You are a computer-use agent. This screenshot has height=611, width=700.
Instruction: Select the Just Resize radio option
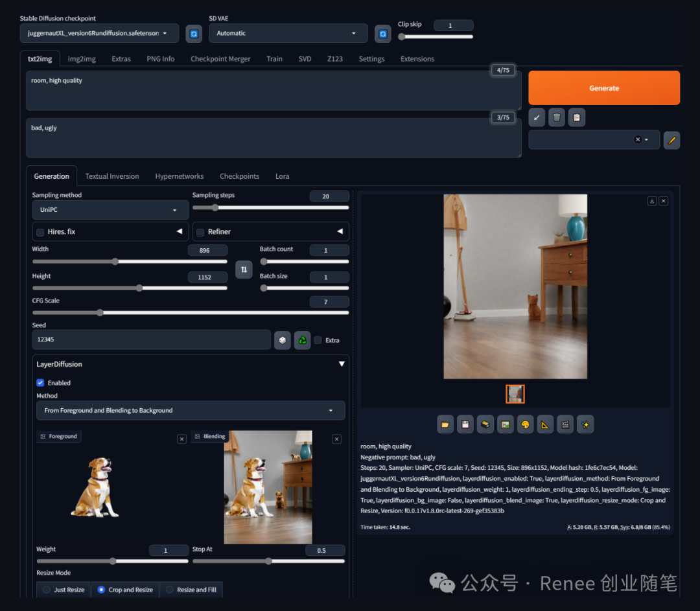click(x=46, y=590)
